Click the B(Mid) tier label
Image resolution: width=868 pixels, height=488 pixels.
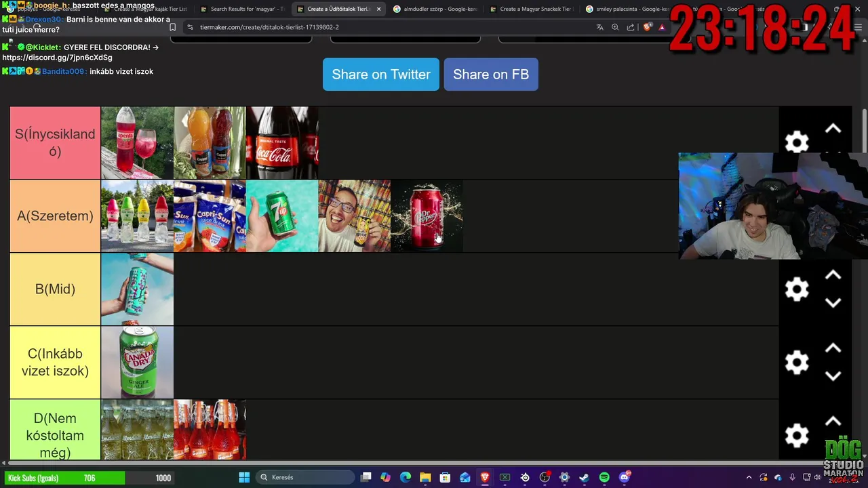pyautogui.click(x=55, y=289)
